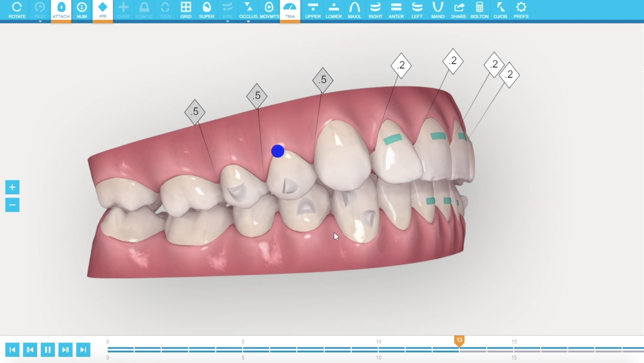Toggle the OJ/OB measurement display
The width and height of the screenshot is (644, 363).
(500, 9)
